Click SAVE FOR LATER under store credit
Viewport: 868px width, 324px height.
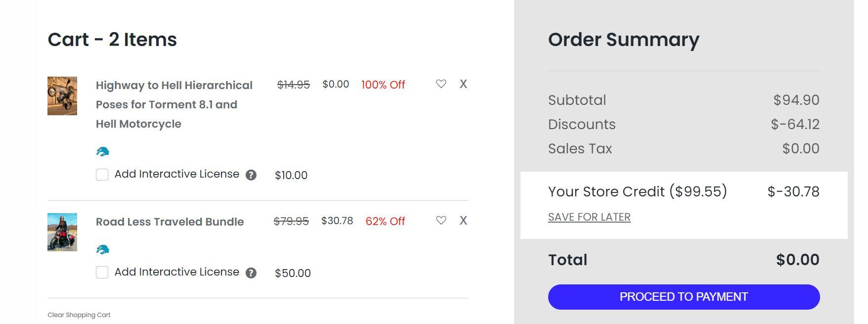[x=589, y=217]
